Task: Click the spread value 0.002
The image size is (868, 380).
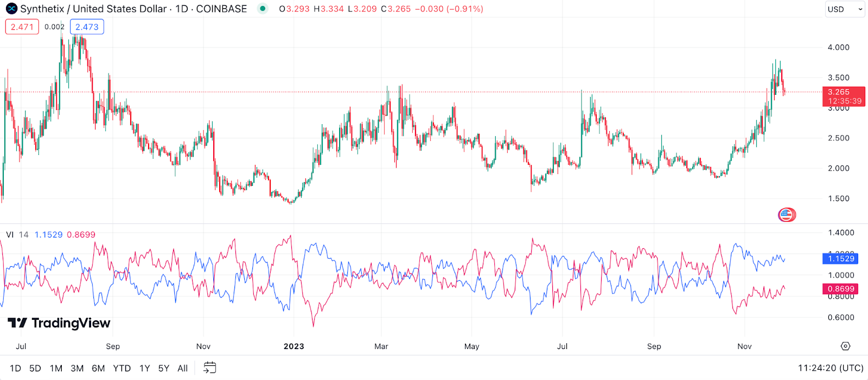Action: click(x=54, y=27)
